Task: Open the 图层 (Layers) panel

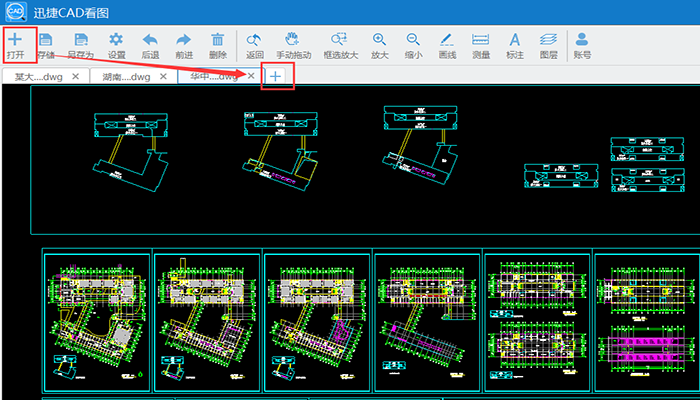Action: [548, 40]
